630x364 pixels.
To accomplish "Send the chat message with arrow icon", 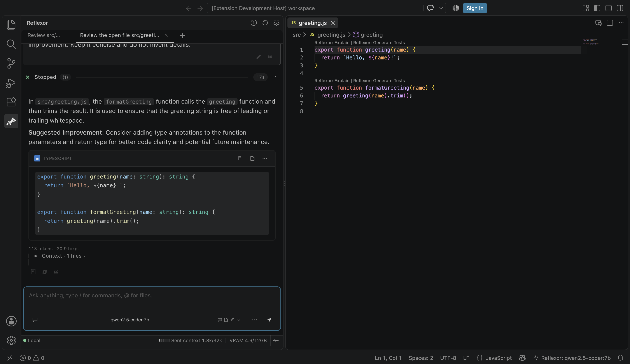I will [x=269, y=320].
